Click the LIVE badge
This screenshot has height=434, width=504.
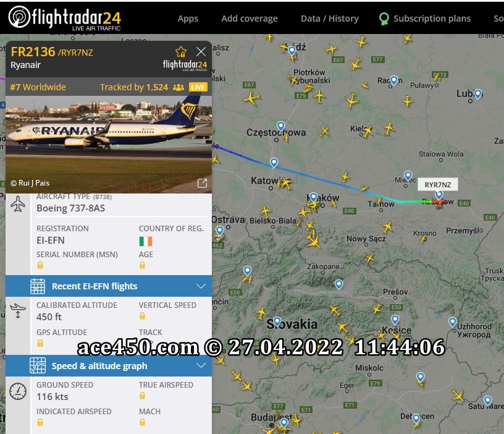pos(198,87)
